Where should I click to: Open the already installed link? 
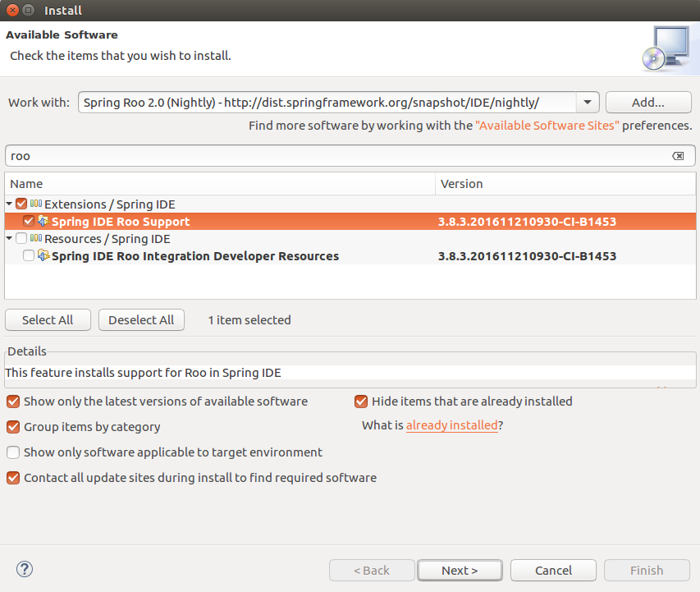452,424
